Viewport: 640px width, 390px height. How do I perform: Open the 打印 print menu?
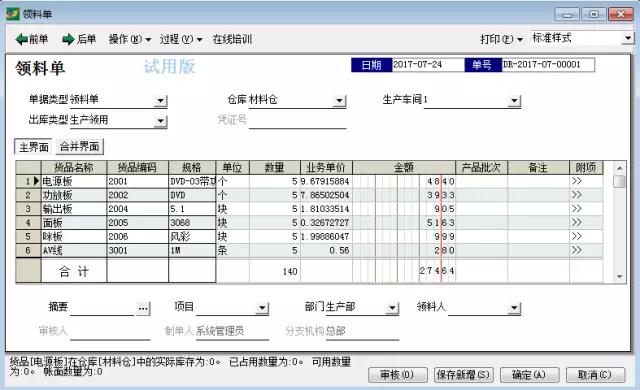point(501,39)
